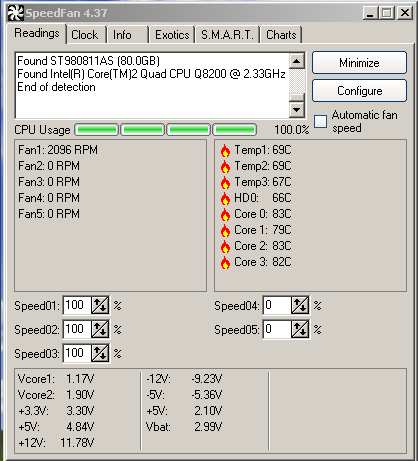Click the flame icon next to Temp2
The image size is (418, 461).
tap(225, 166)
